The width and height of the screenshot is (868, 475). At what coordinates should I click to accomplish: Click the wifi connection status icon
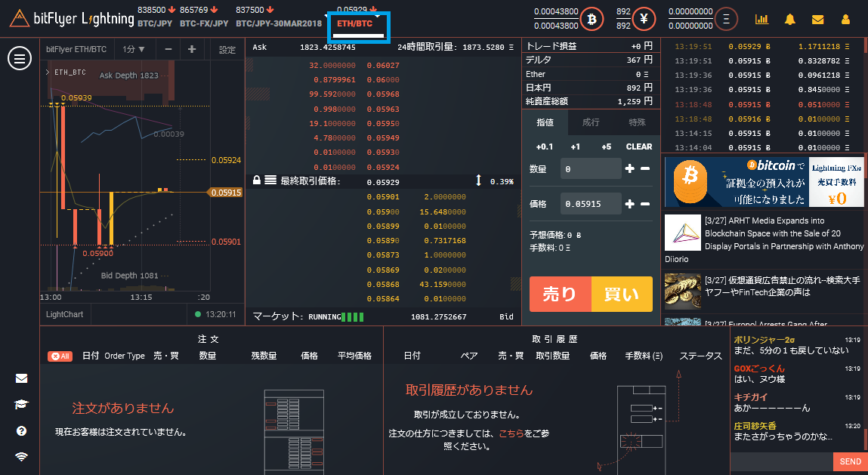[22, 457]
